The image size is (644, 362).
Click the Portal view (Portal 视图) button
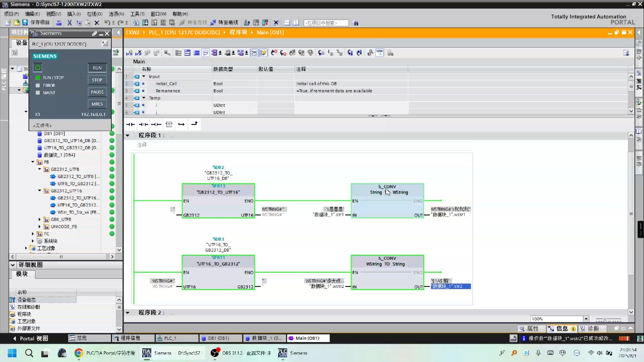pos(30,338)
